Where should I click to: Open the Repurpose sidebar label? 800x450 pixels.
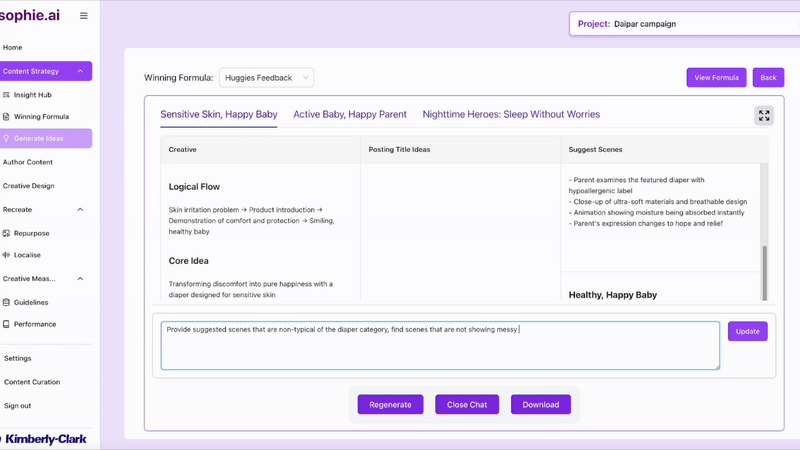coord(32,233)
